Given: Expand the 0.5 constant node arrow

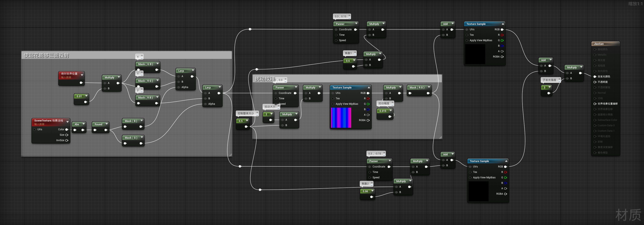Looking at the screenshot, I should (x=247, y=121).
